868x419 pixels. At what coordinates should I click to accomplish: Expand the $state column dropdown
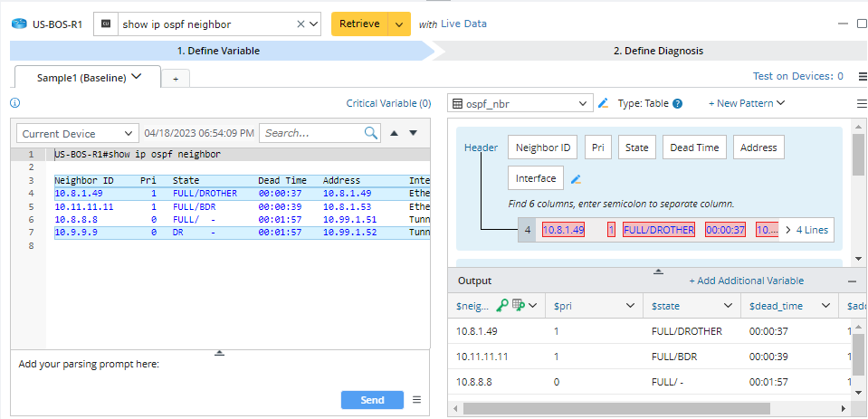724,306
